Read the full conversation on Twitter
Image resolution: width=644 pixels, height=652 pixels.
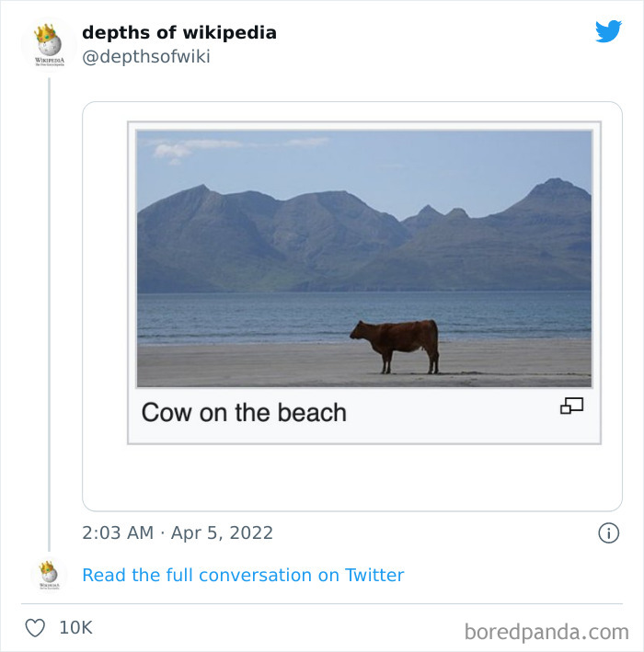243,575
